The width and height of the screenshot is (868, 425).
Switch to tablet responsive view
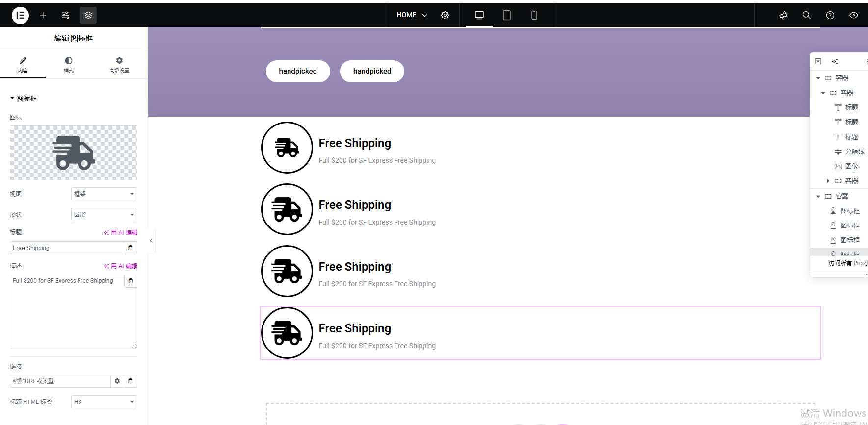point(507,15)
